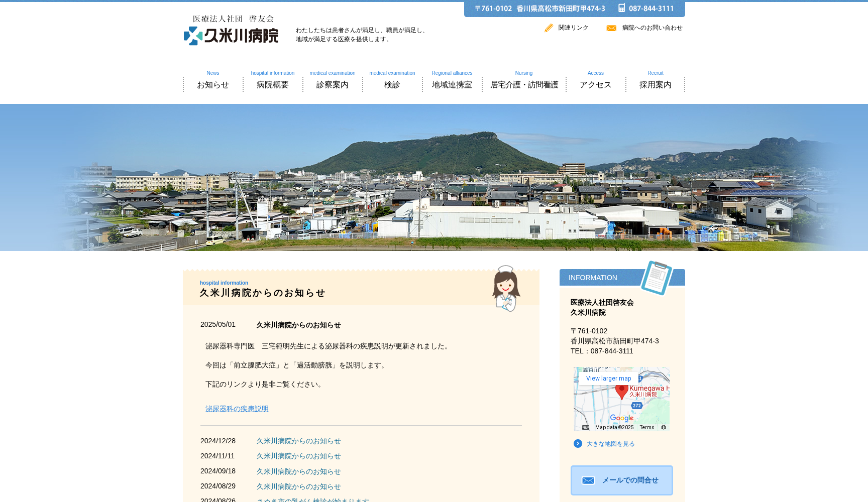This screenshot has width=868, height=502.
Task: Click the red map pin for 久米川病院
Action: pyautogui.click(x=623, y=390)
